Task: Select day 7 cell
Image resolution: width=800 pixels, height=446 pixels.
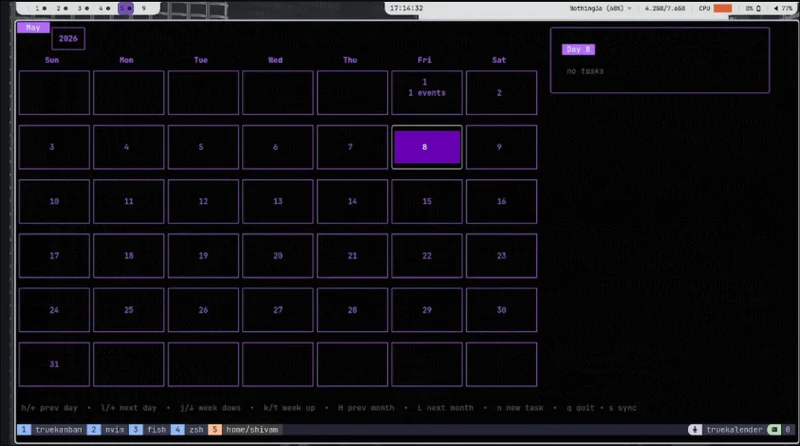Action: coord(352,147)
